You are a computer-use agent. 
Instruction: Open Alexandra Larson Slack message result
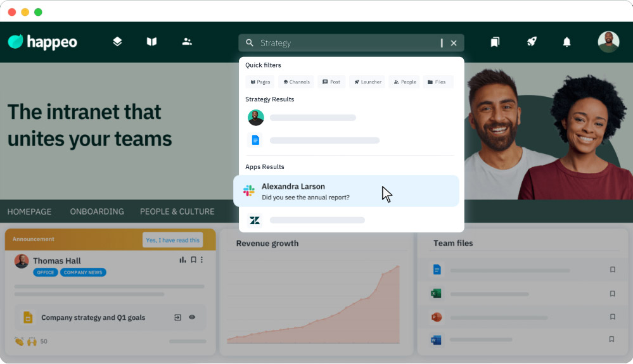347,191
